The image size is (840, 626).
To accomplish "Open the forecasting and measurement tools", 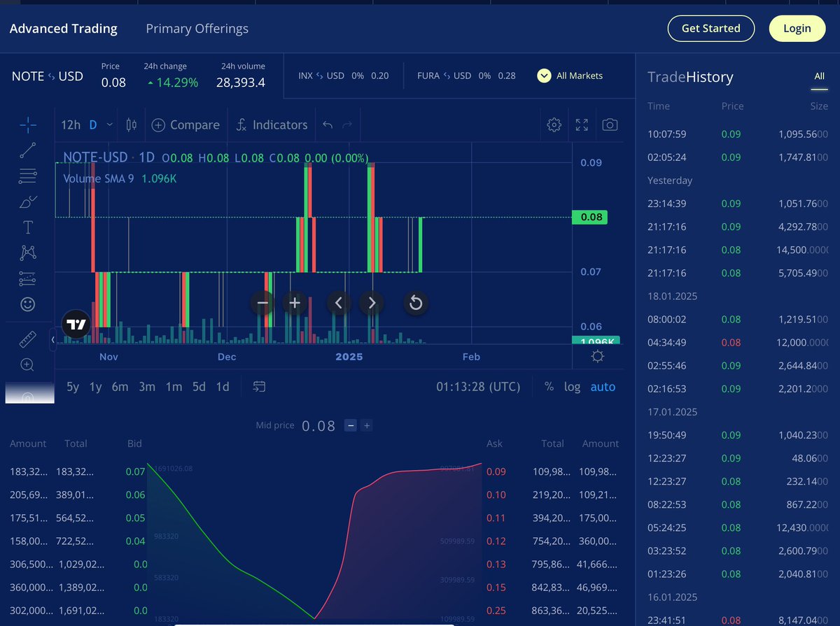I will [28, 278].
